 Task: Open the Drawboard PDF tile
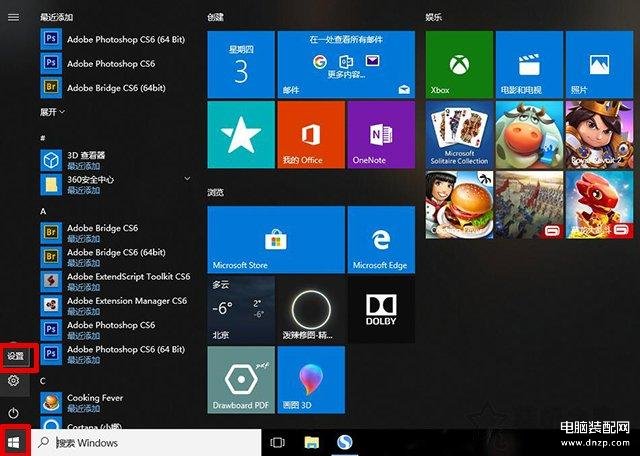point(241,380)
